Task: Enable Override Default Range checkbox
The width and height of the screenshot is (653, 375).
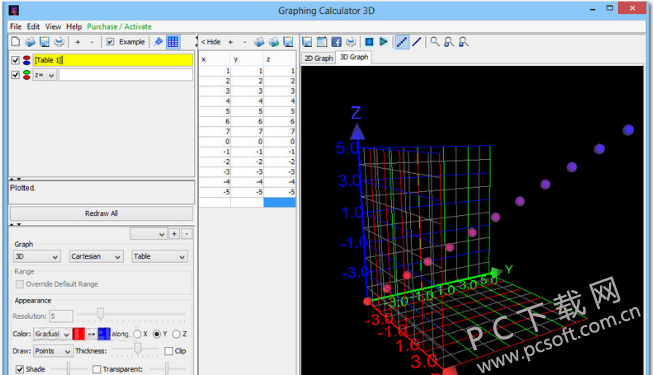Action: (x=20, y=284)
